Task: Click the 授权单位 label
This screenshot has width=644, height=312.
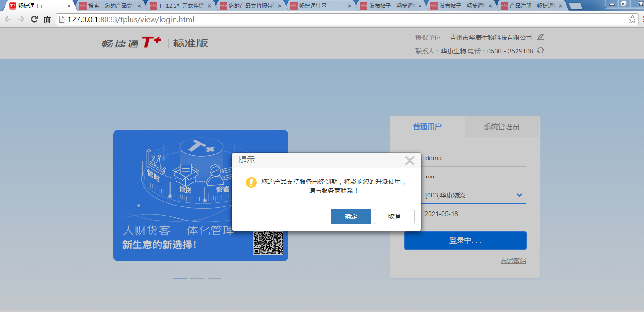Action: click(x=431, y=38)
